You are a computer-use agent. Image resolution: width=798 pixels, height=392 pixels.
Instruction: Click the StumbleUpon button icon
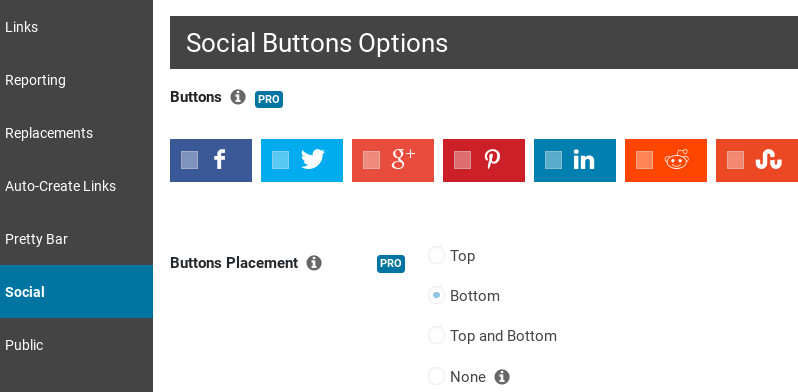768,160
